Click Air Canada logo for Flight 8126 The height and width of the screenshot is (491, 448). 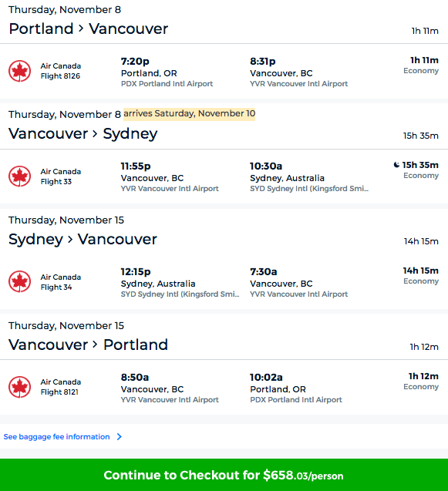coord(20,71)
